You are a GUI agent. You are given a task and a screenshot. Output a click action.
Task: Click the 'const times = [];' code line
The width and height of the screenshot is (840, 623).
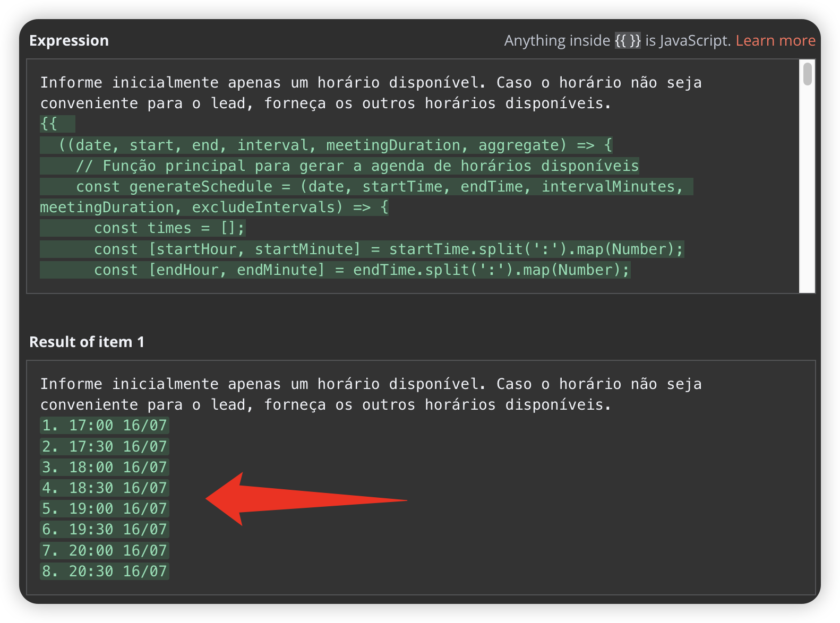point(143,228)
